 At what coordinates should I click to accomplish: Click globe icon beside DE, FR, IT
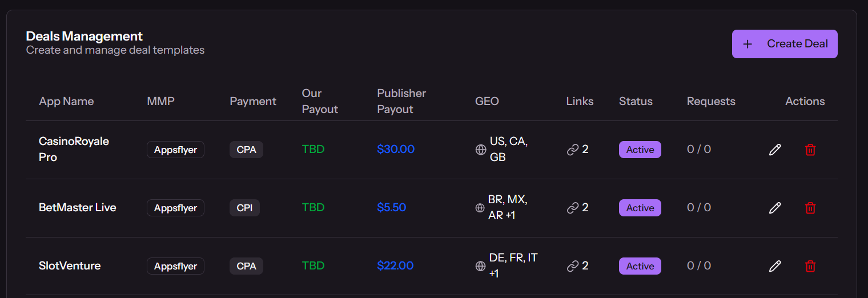click(x=481, y=266)
